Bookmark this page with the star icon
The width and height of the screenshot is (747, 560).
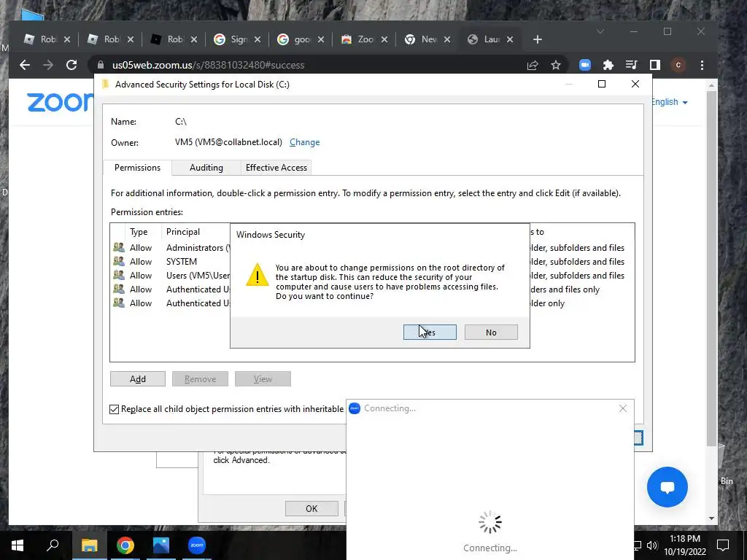(x=555, y=65)
